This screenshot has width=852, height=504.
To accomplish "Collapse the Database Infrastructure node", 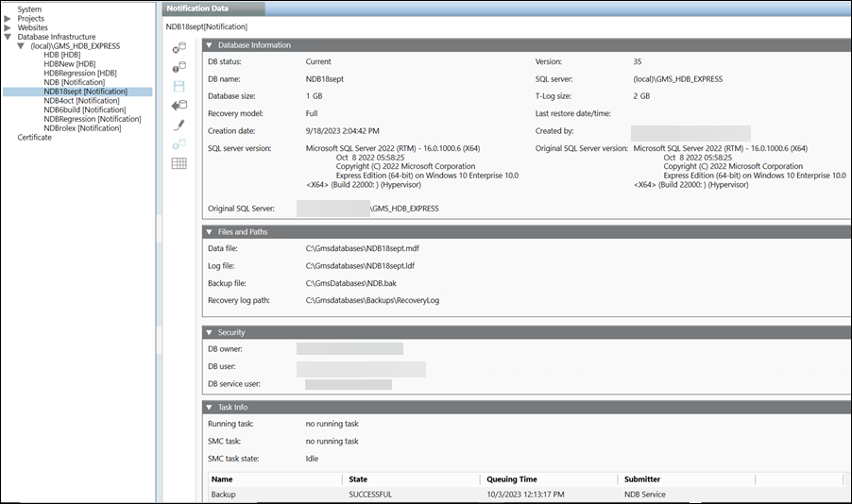I will pos(9,37).
